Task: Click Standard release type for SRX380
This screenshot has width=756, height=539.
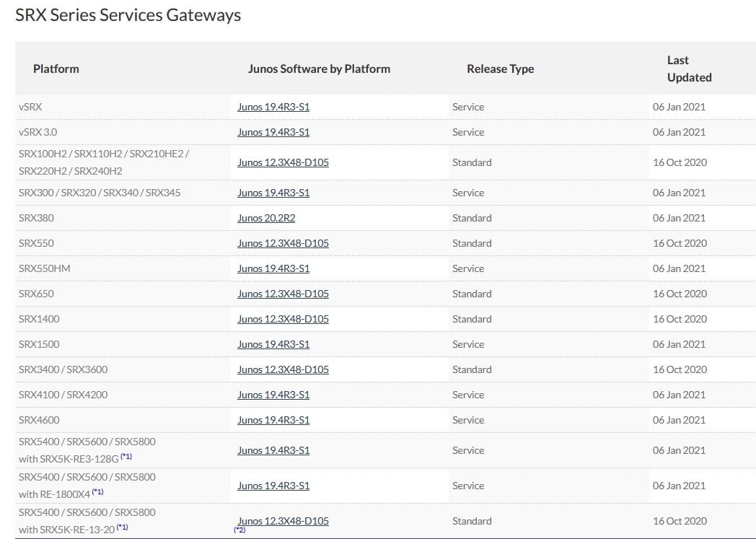Action: pos(472,218)
